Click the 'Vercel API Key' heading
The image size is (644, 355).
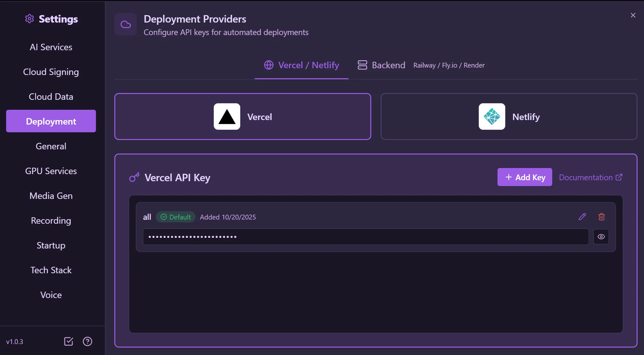[x=177, y=177]
